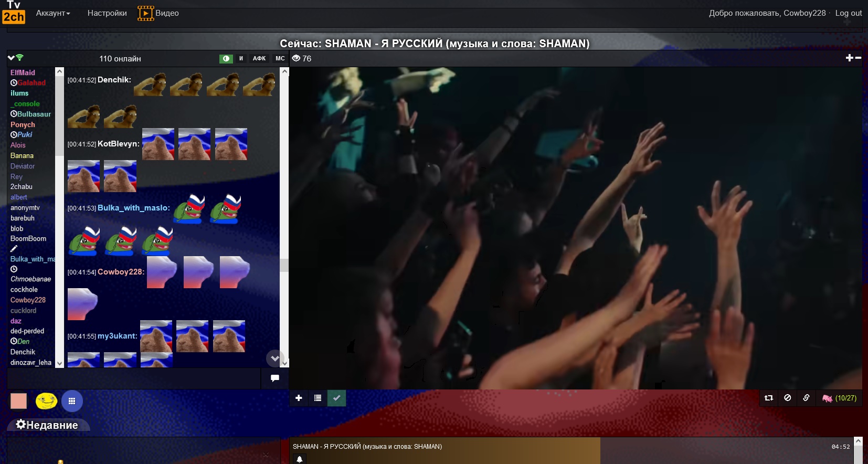
Task: Click the speech bubble send icon
Action: (275, 378)
